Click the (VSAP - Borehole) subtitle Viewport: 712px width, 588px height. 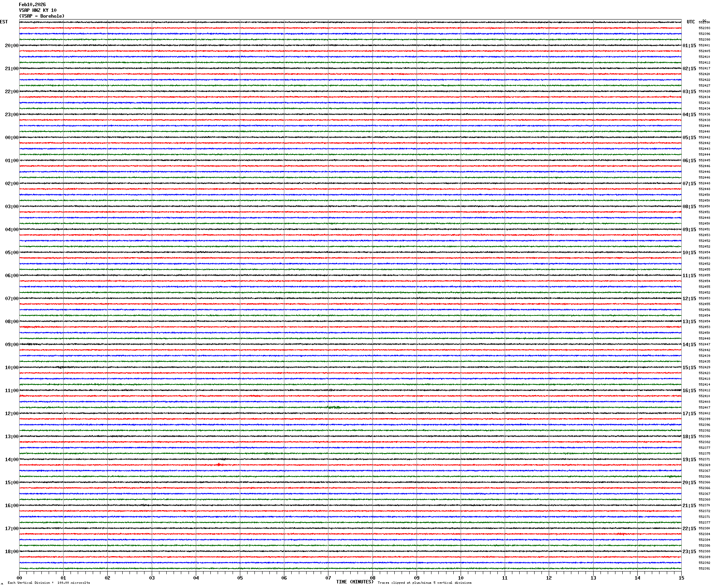[42, 16]
